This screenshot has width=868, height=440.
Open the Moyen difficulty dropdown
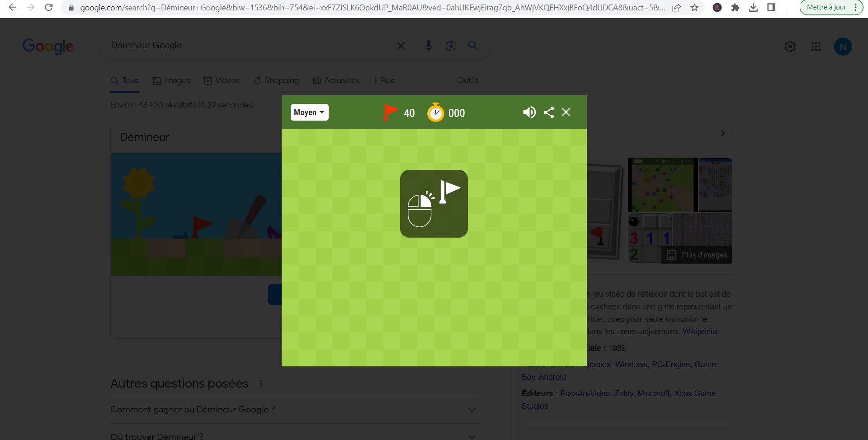coord(309,112)
